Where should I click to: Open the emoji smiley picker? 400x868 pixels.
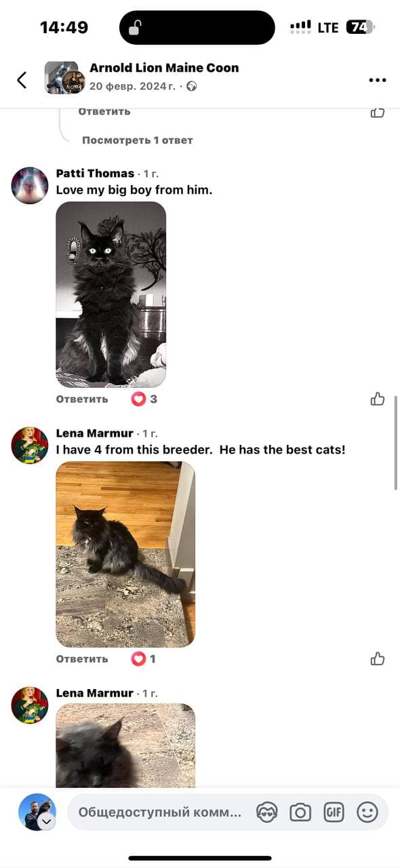pos(367,812)
